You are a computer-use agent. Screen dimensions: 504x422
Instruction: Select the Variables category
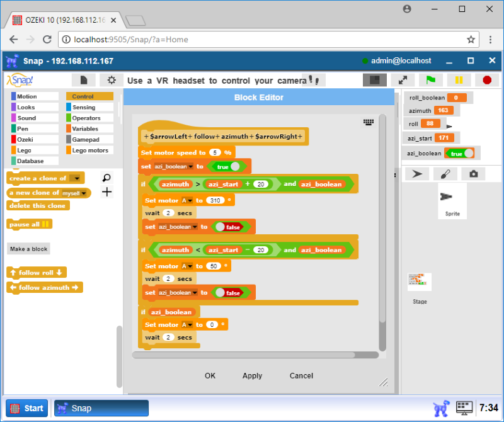(89, 128)
